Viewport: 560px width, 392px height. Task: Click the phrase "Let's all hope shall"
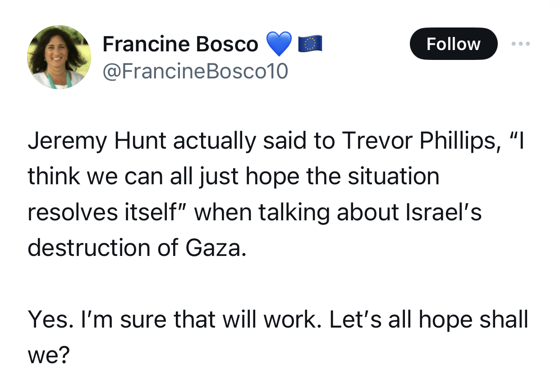(x=428, y=320)
